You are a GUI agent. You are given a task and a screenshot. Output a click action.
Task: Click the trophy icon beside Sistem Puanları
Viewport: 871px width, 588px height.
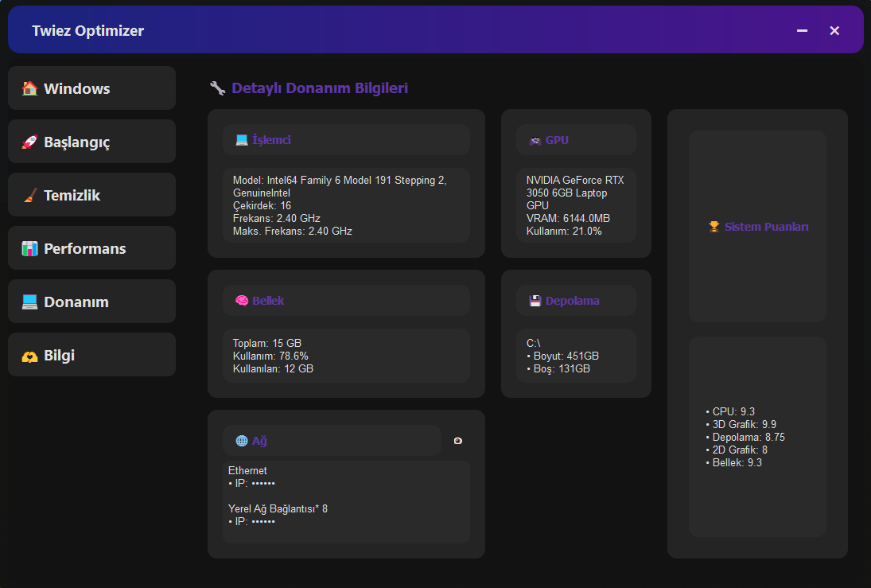(x=714, y=226)
